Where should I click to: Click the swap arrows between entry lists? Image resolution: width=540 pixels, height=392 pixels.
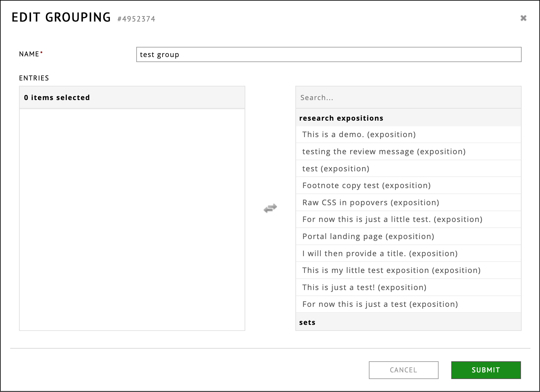click(270, 208)
